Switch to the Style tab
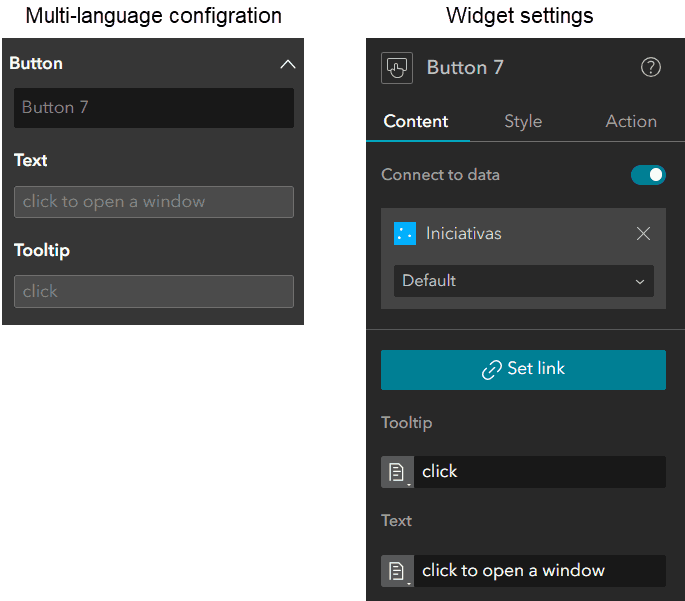 point(523,121)
